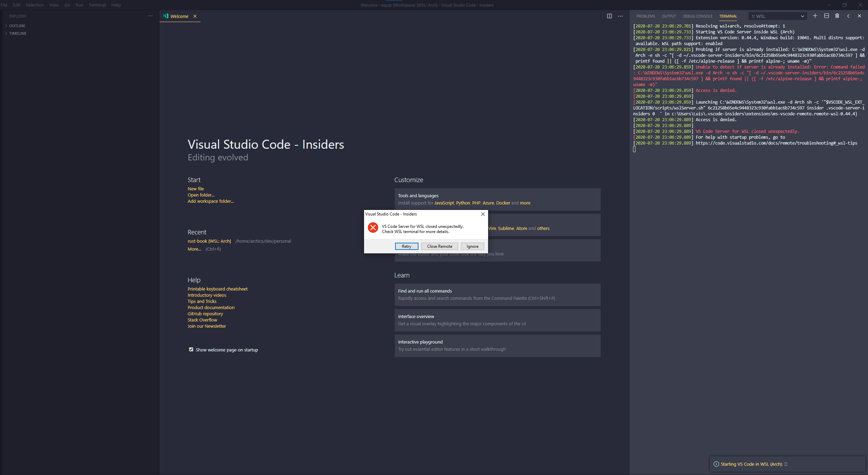
Task: Open Interface overview card
Action: pyautogui.click(x=497, y=320)
